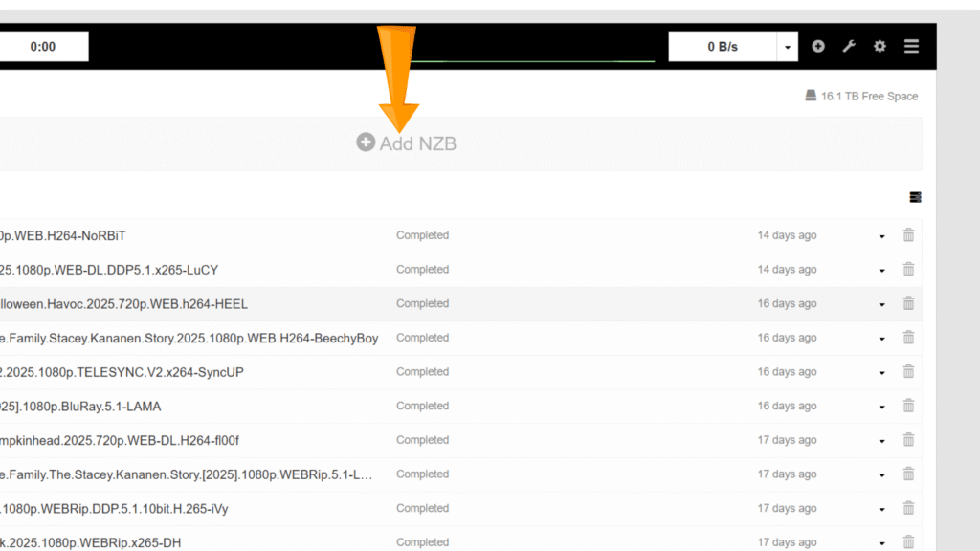The width and height of the screenshot is (980, 551).
Task: Delete the NoRBiT history entry via trash icon
Action: point(908,235)
